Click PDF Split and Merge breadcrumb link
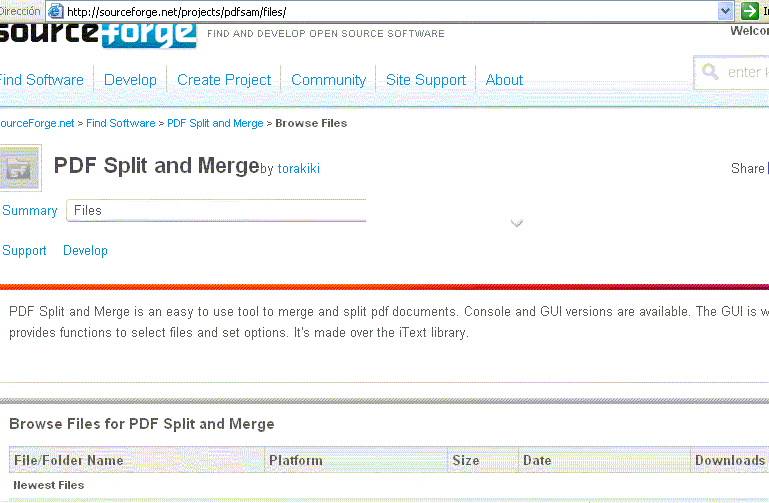The height and width of the screenshot is (503, 769). click(215, 124)
